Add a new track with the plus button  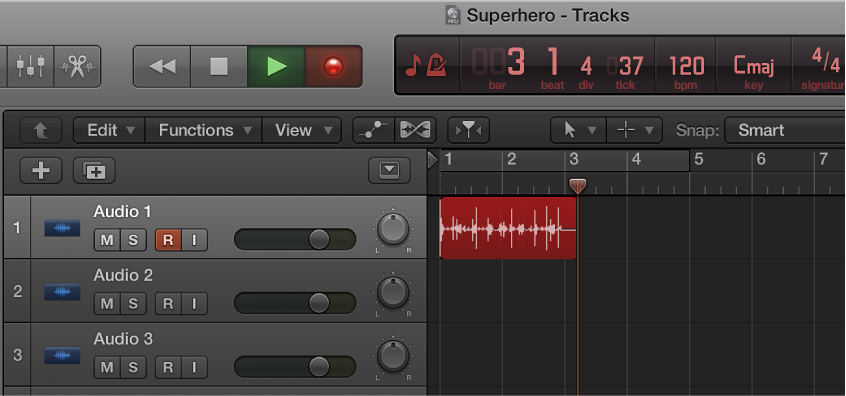click(41, 171)
